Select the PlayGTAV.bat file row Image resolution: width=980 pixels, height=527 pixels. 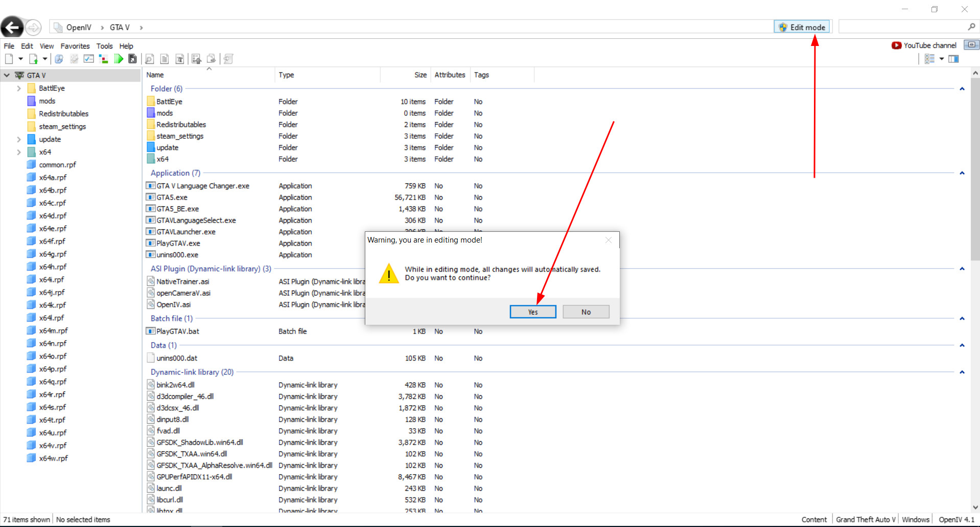coord(314,331)
